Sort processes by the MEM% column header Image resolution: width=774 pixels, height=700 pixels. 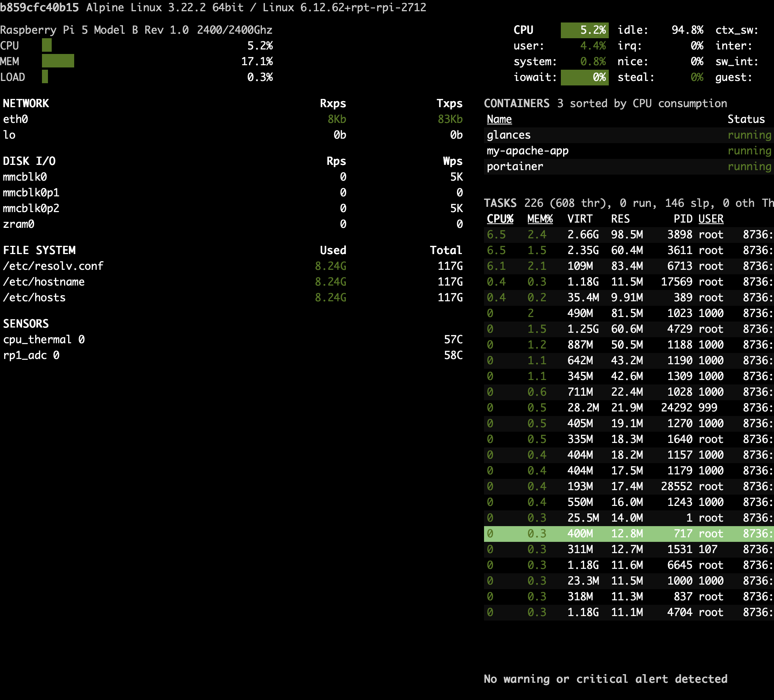pyautogui.click(x=539, y=219)
